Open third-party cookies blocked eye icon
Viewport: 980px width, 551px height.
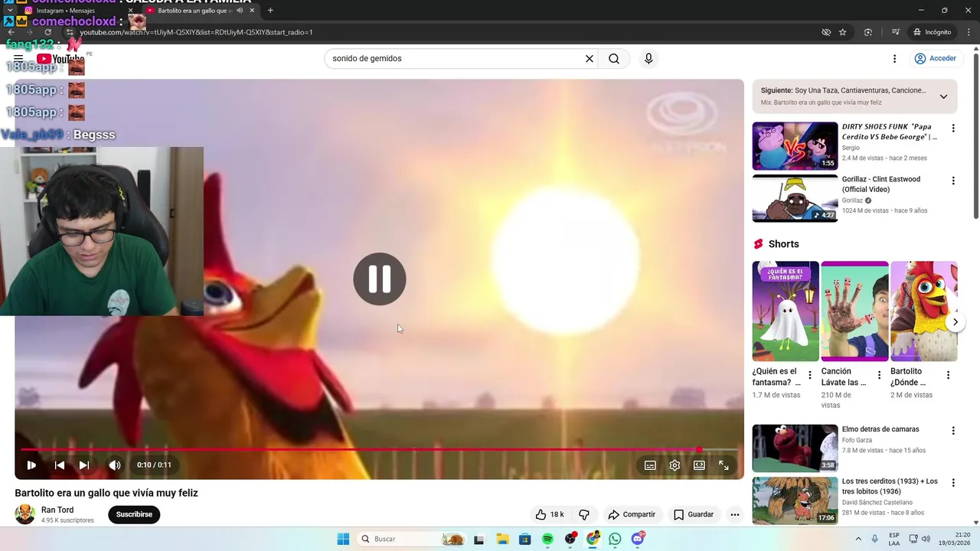click(826, 32)
